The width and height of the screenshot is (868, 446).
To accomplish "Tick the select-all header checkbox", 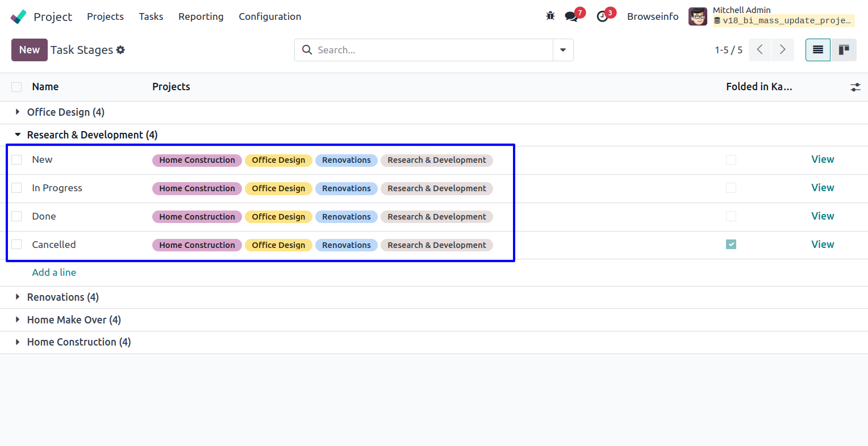I will (x=16, y=87).
